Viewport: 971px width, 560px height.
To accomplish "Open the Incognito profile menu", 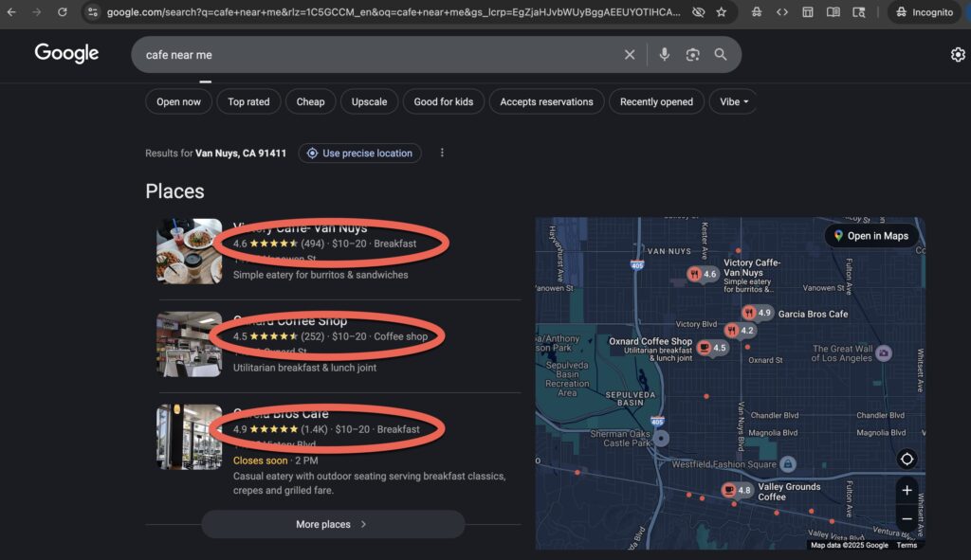I will (925, 12).
